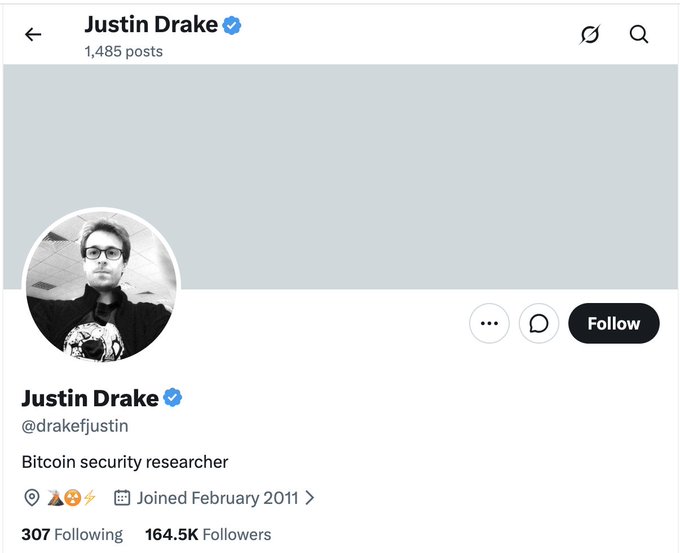680x553 pixels.
Task: Open the 164.5K Followers list
Action: click(208, 535)
